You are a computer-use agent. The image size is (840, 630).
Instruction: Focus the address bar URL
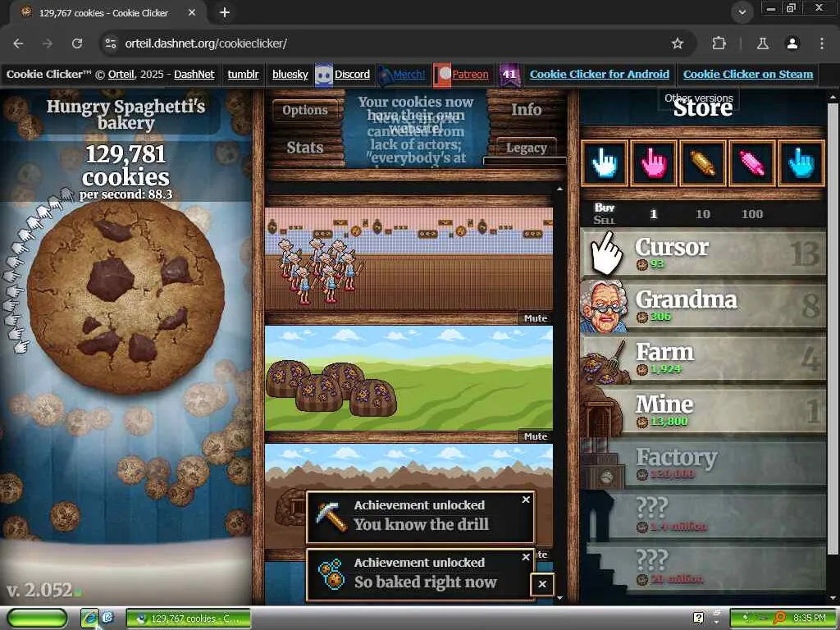coord(206,43)
